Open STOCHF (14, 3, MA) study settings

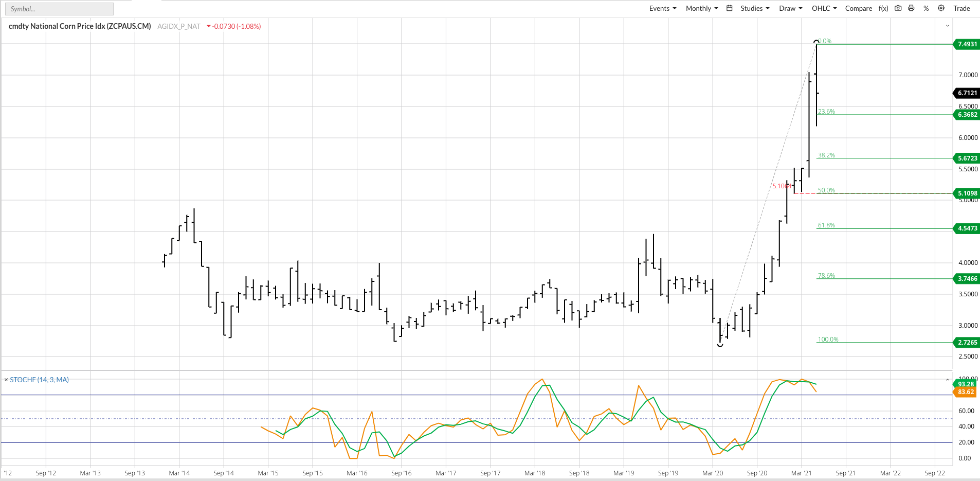click(x=40, y=380)
